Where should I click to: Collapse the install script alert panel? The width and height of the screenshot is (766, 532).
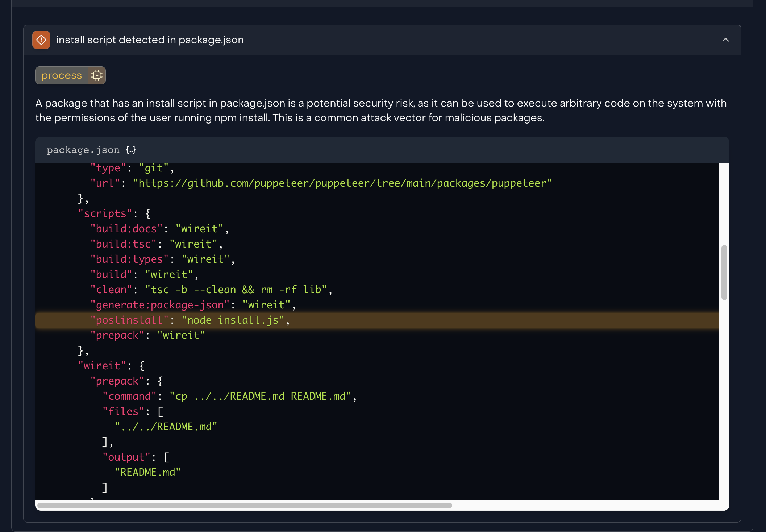pyautogui.click(x=725, y=40)
